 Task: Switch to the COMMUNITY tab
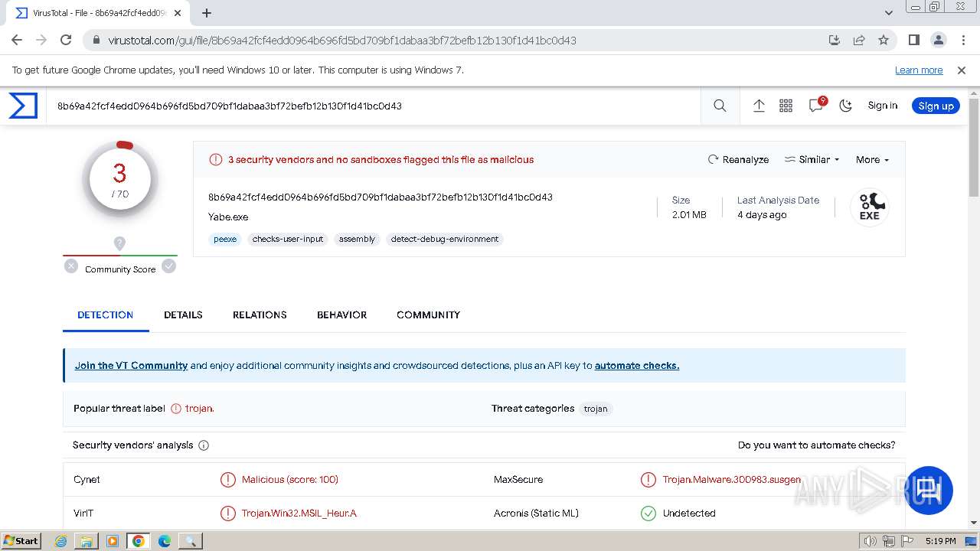(x=428, y=315)
